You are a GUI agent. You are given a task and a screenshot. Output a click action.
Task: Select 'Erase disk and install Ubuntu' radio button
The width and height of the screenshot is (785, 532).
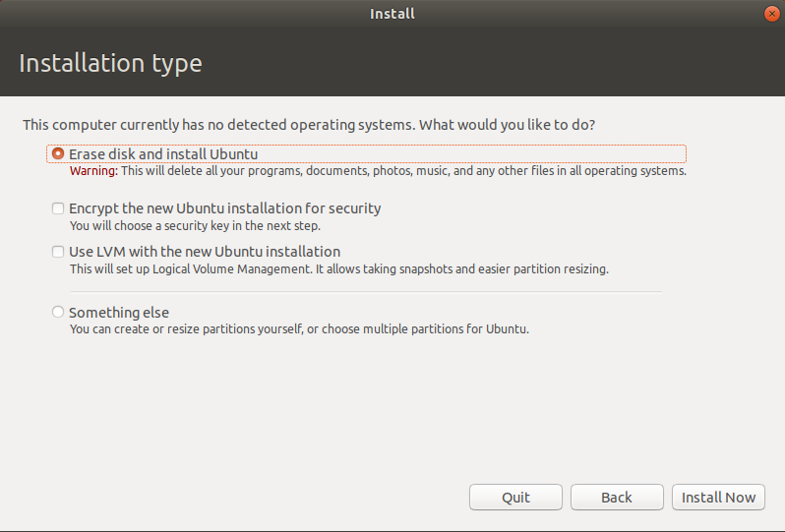[58, 153]
